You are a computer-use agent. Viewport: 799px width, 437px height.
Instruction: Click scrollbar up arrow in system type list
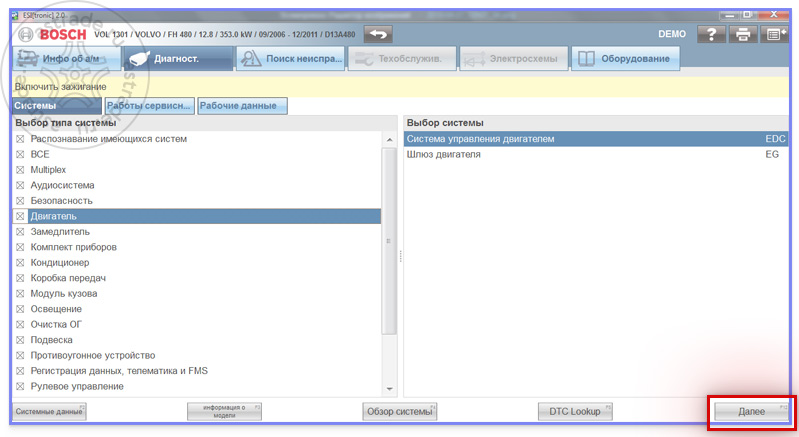tap(389, 140)
